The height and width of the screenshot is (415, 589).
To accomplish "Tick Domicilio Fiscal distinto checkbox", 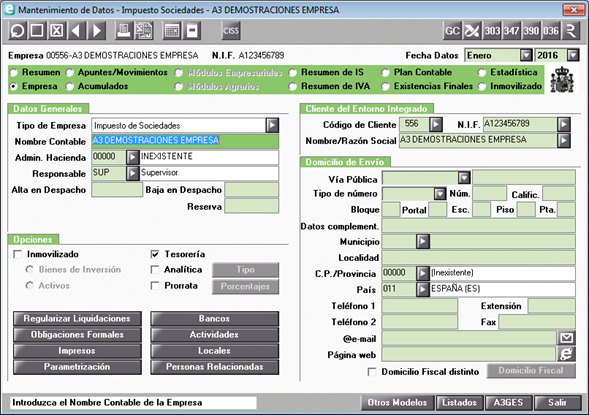I will coord(372,372).
